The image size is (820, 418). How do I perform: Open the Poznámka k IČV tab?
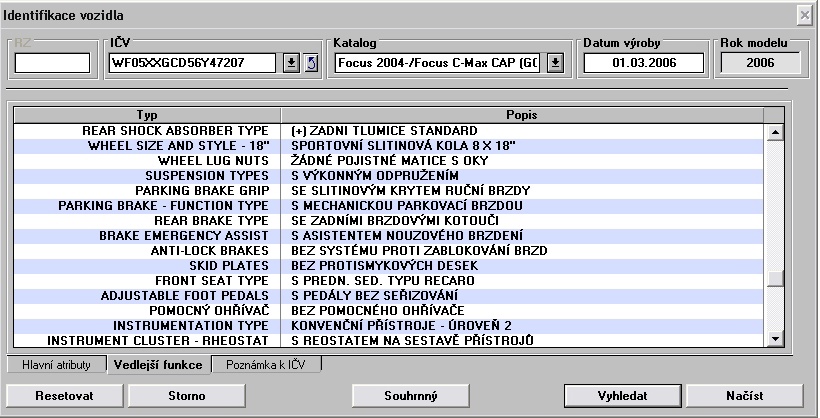[264, 365]
